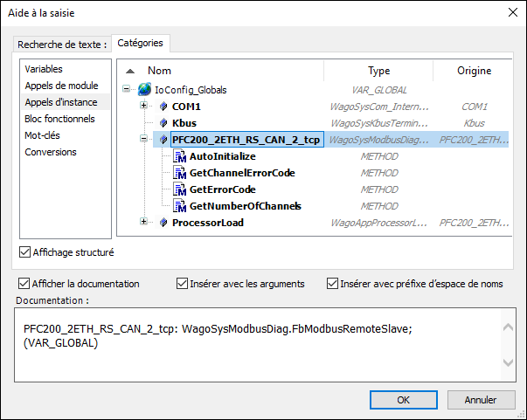Disable Insérer avec préfixe d'espace de noms
Screen dimensions: 527x420
tap(332, 284)
